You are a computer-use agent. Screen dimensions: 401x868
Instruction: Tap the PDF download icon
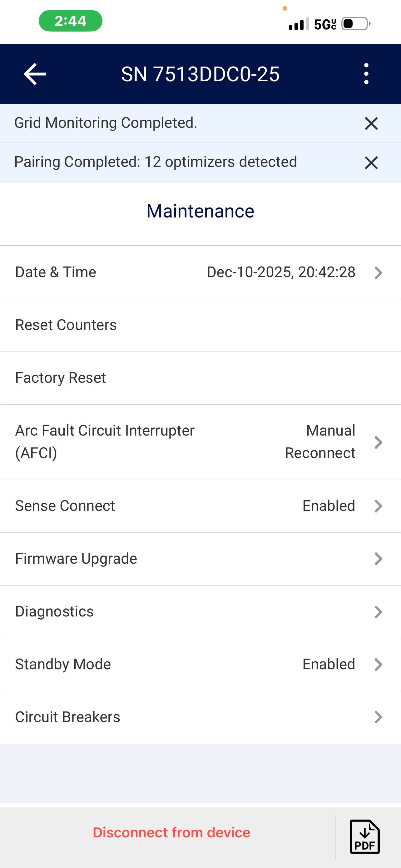pyautogui.click(x=365, y=836)
